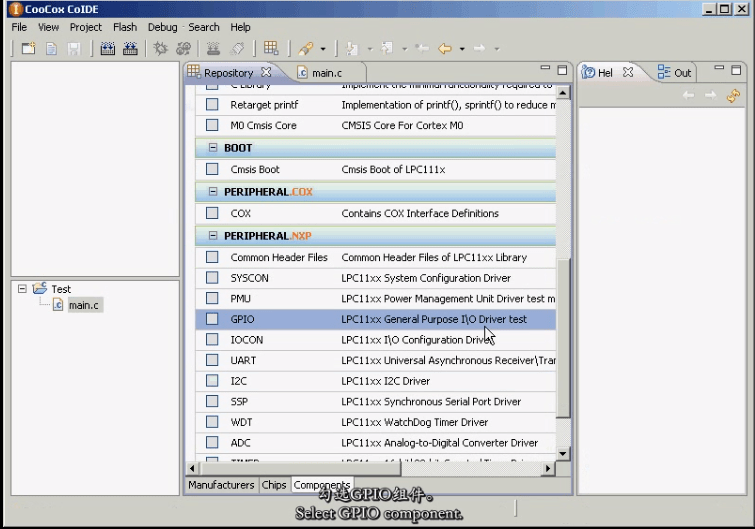Check the COX component checkbox
755x529 pixels.
point(212,213)
